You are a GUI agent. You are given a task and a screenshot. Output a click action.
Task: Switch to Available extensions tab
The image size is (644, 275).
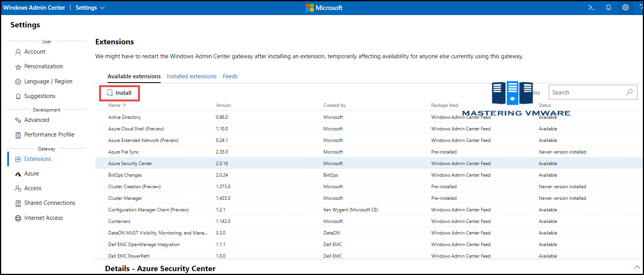[x=134, y=76]
